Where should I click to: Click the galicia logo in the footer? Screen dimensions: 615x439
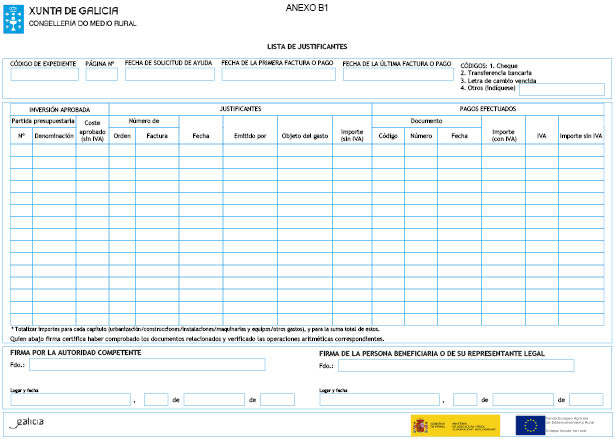click(28, 423)
